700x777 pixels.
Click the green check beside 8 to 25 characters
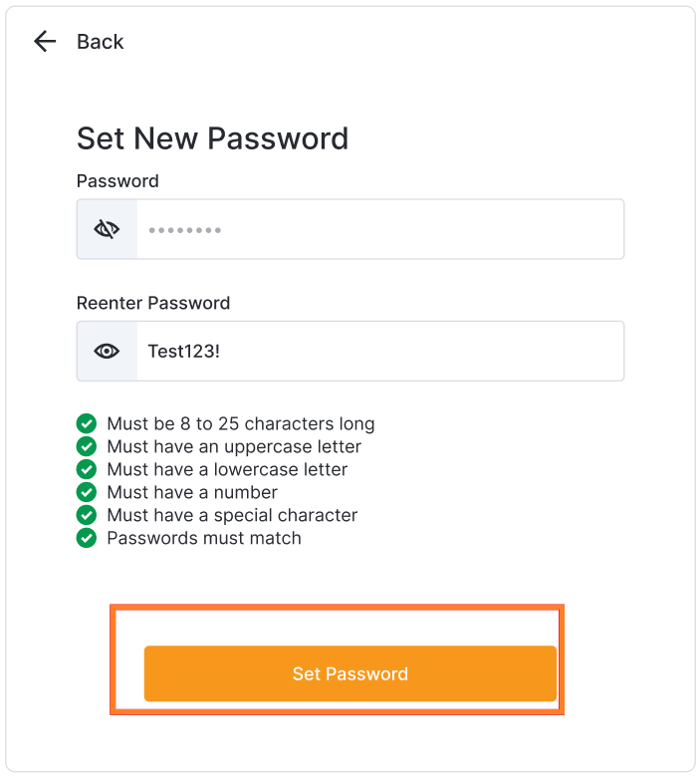click(87, 423)
